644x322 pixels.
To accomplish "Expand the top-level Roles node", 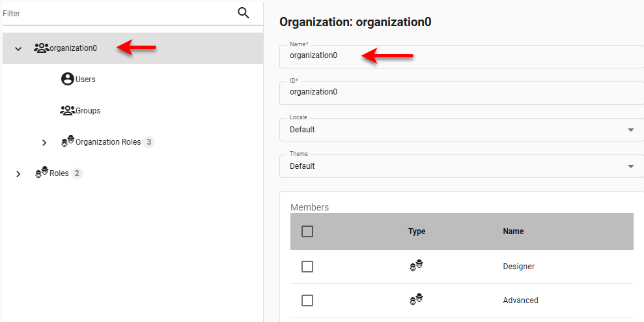I will click(x=18, y=174).
